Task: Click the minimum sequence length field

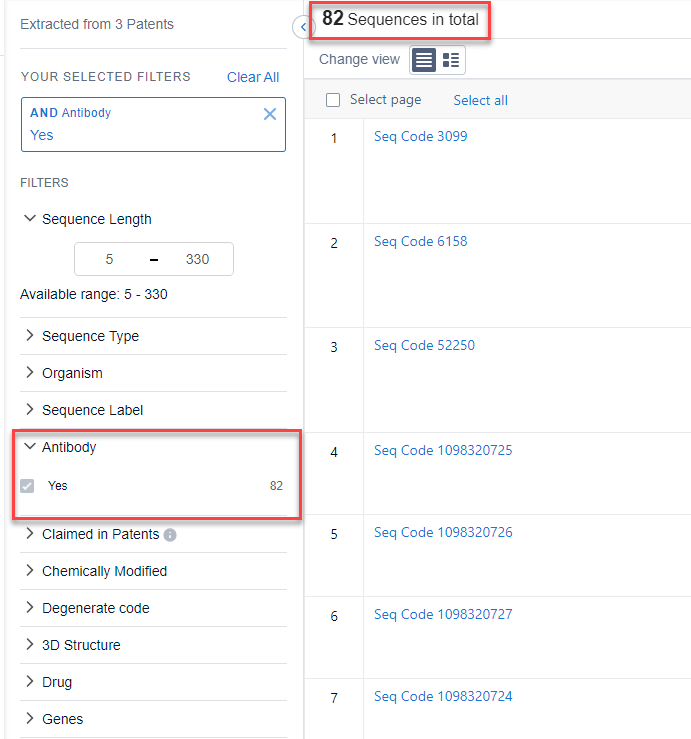Action: tap(109, 259)
